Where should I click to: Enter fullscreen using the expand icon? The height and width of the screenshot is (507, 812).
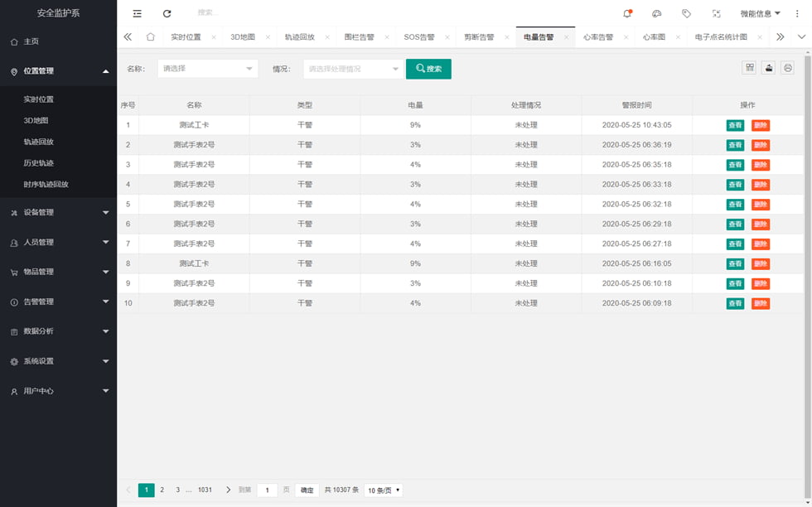(716, 13)
